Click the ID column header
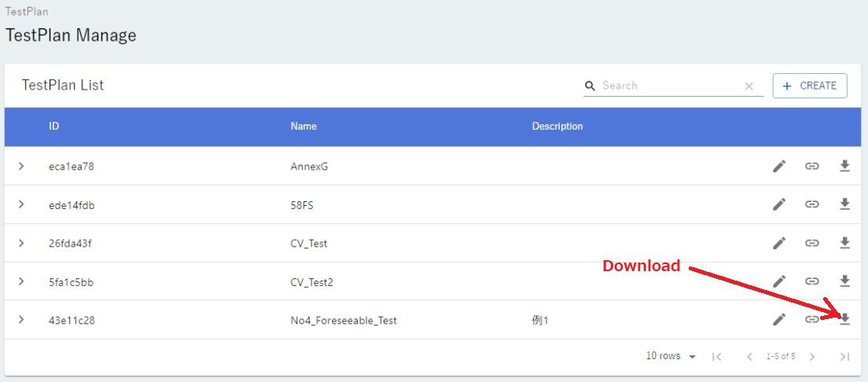 coord(53,127)
